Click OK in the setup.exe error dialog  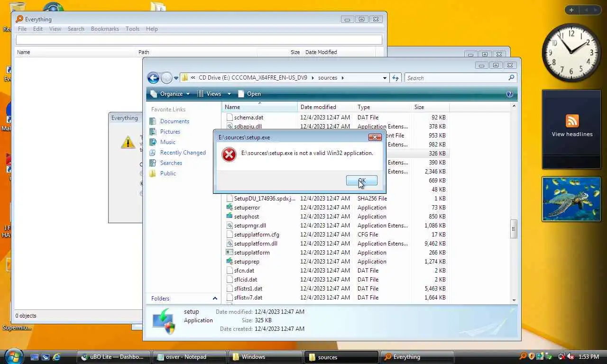pyautogui.click(x=362, y=181)
